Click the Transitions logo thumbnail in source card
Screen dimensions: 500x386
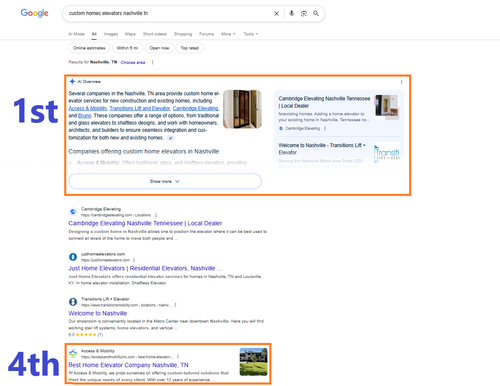point(387,153)
